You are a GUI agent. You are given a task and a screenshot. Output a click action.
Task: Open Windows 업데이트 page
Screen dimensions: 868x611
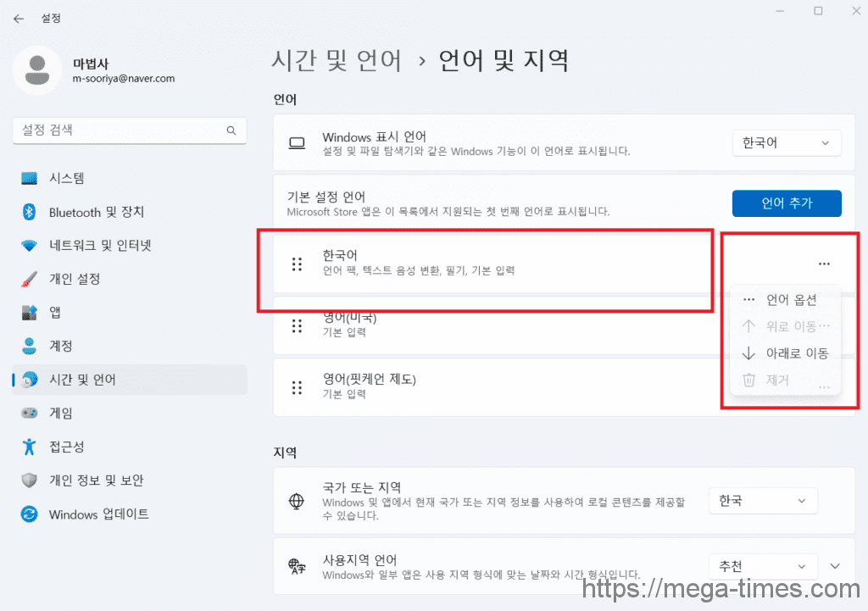click(98, 514)
